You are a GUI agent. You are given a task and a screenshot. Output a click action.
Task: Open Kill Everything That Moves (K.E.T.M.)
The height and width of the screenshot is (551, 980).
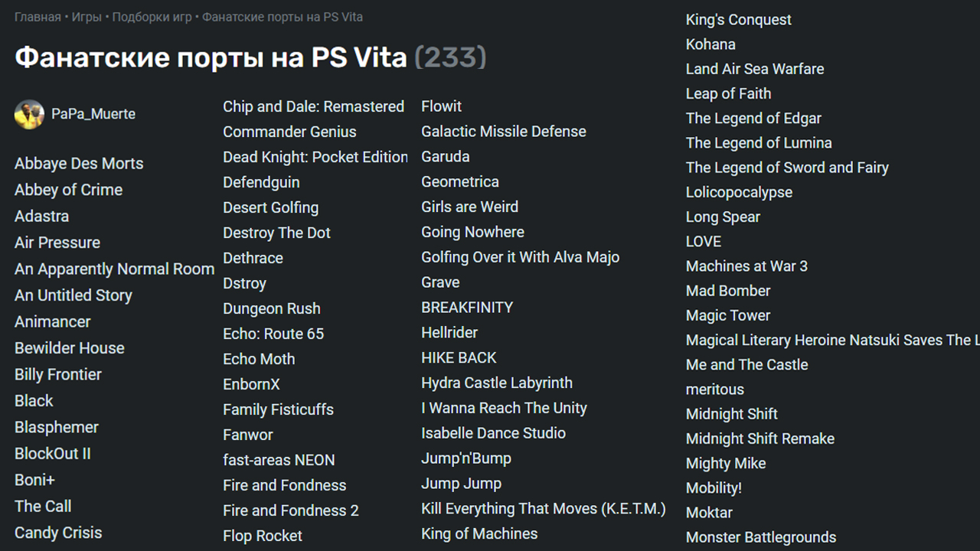pyautogui.click(x=544, y=509)
